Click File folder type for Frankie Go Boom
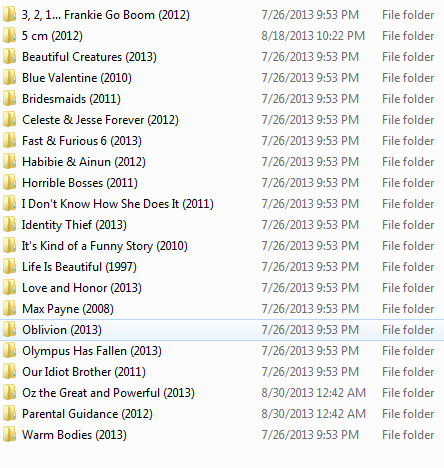Image resolution: width=444 pixels, height=468 pixels. (x=408, y=15)
